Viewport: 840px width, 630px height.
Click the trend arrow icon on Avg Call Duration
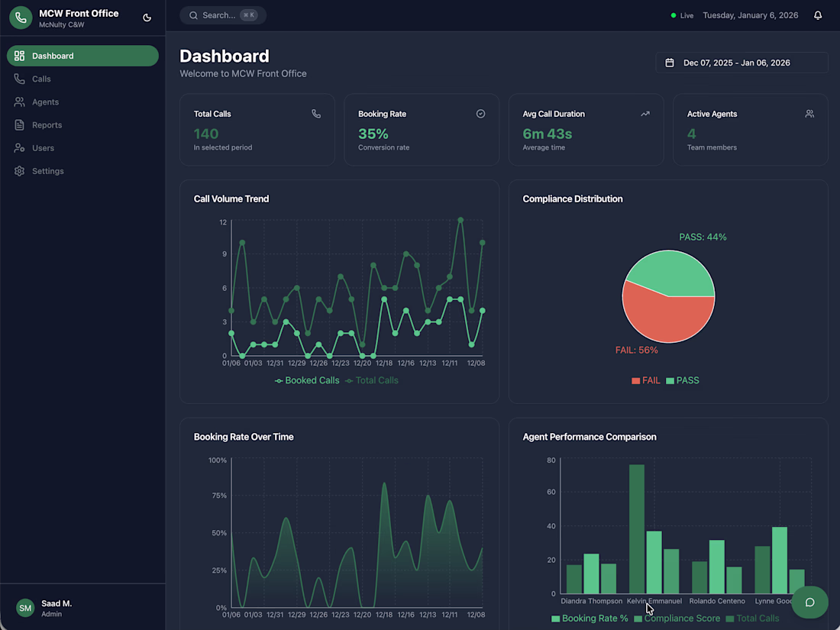(645, 114)
